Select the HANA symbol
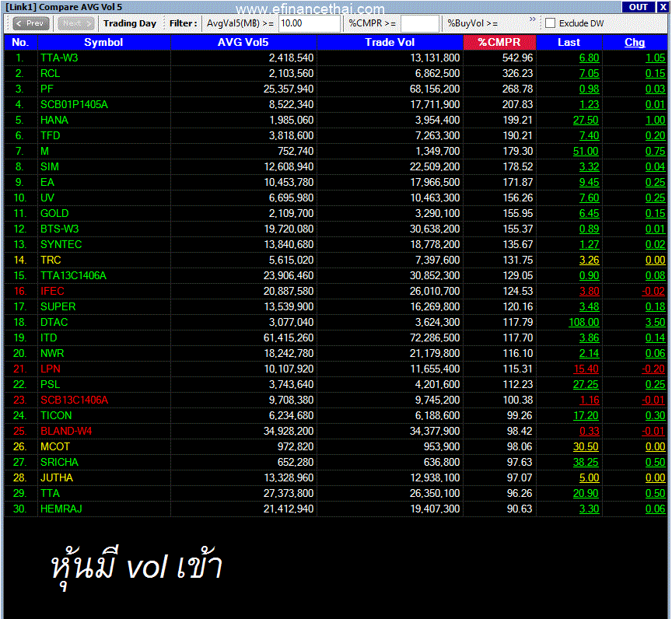Screen dimensions: 672x619 click(x=54, y=120)
